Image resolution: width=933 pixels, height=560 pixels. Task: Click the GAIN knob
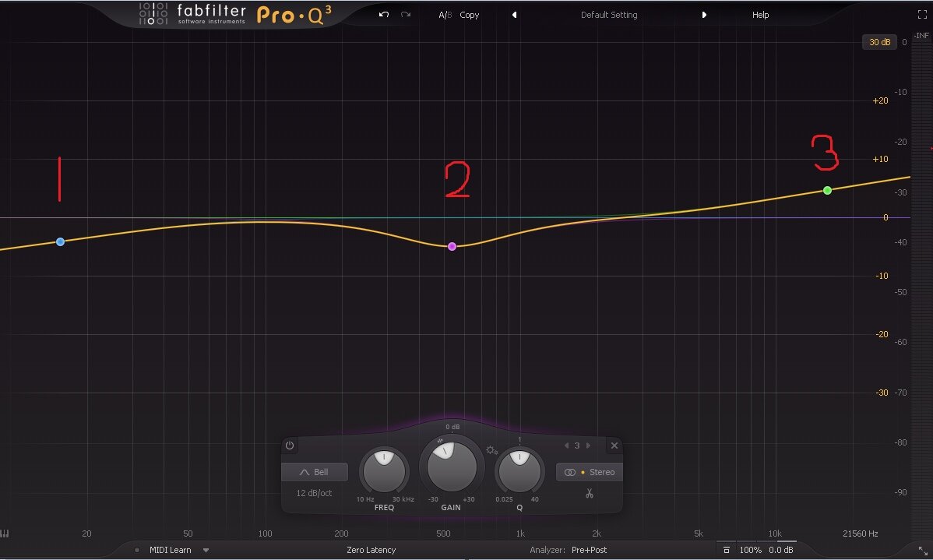tap(452, 467)
